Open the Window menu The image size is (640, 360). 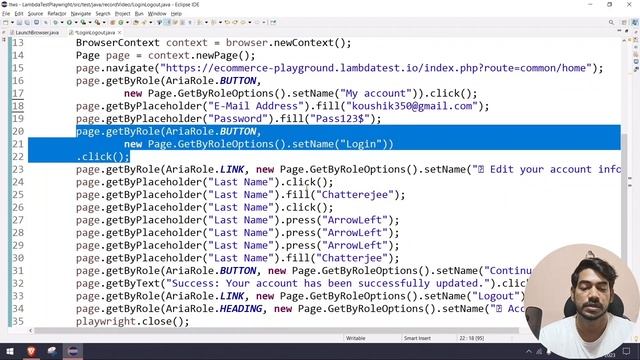(x=157, y=13)
